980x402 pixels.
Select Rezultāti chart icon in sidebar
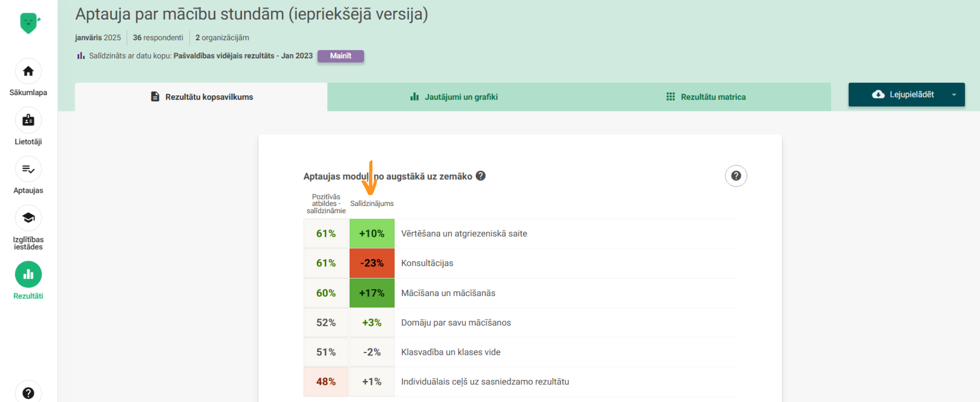(x=28, y=274)
